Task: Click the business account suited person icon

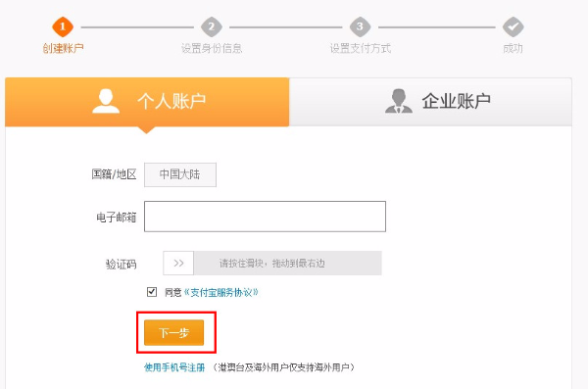Action: click(399, 101)
